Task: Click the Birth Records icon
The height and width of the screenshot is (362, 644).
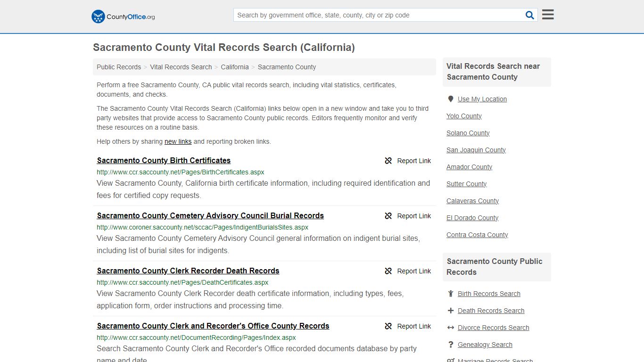Action: [451, 294]
